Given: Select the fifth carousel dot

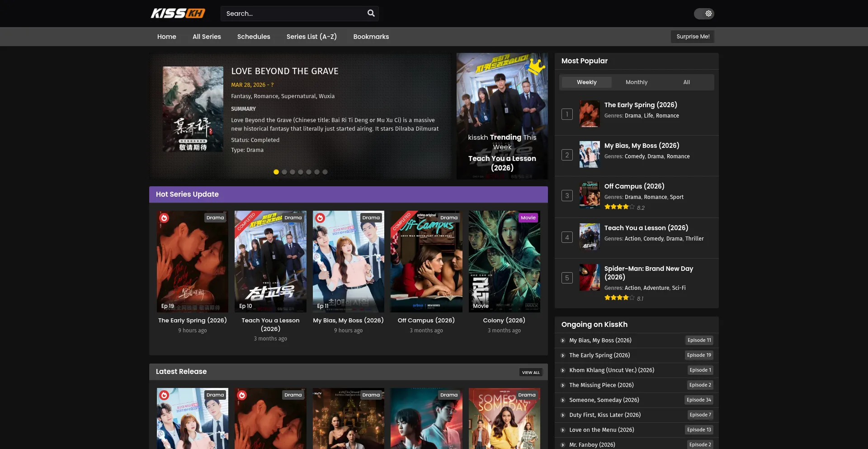Looking at the screenshot, I should click(309, 172).
